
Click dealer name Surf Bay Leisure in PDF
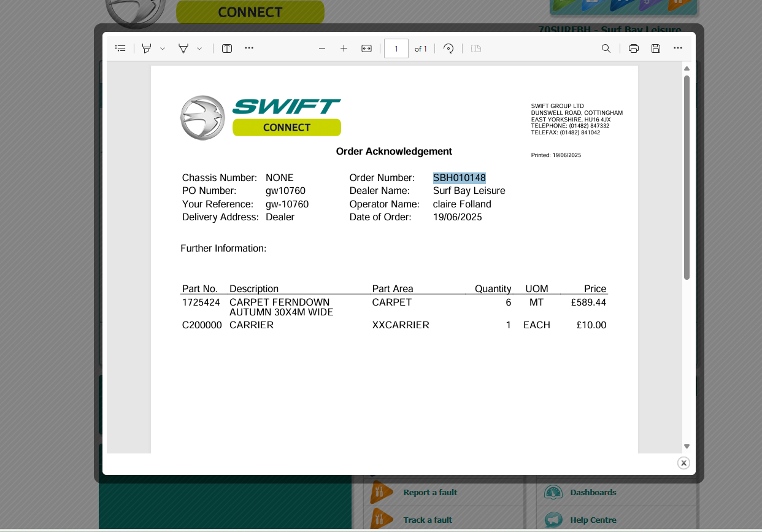pos(469,191)
